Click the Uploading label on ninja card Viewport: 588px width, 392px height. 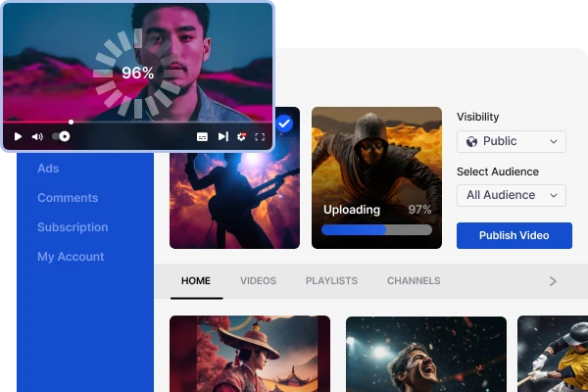point(352,210)
